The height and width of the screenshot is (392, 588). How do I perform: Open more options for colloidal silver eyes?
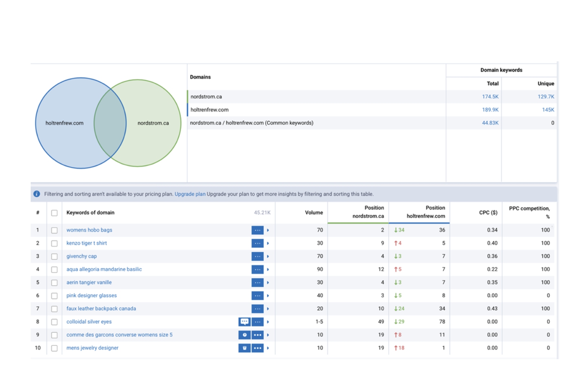pos(257,322)
